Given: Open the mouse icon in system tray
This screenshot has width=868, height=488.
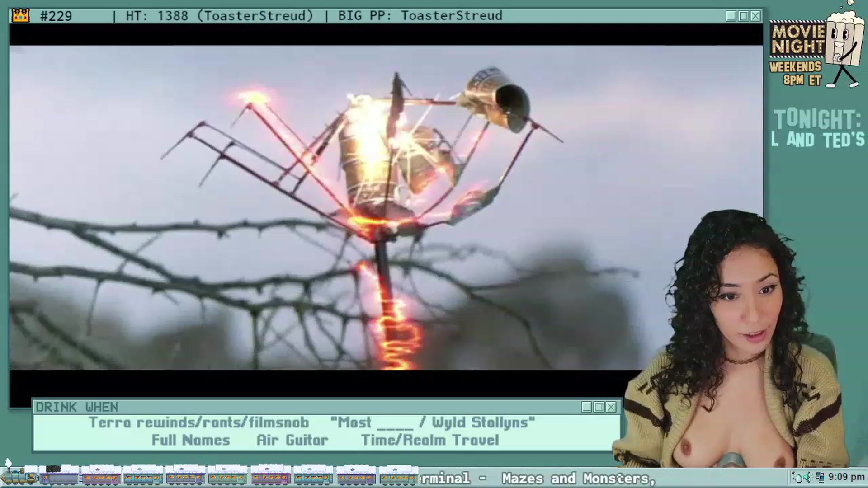Looking at the screenshot, I should pyautogui.click(x=797, y=477).
